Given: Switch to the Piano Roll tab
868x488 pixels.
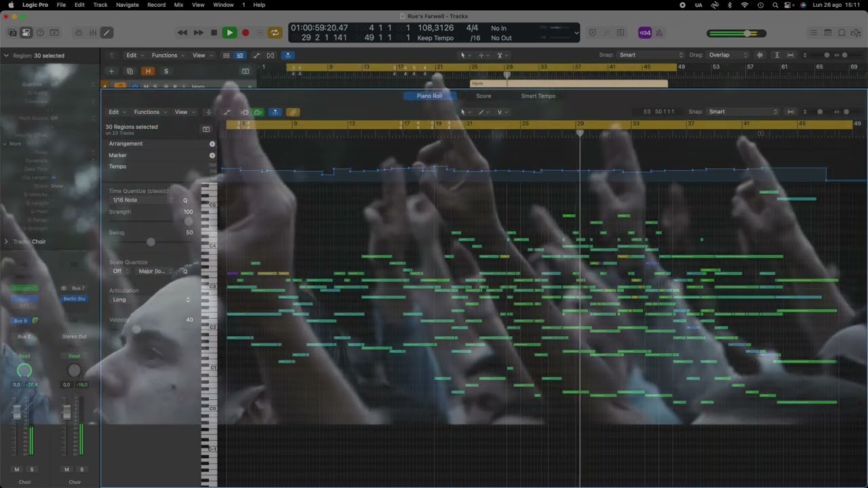Looking at the screenshot, I should coord(429,96).
